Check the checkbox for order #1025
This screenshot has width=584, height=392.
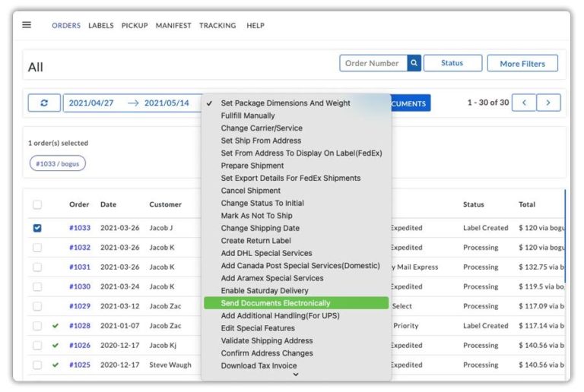[37, 365]
